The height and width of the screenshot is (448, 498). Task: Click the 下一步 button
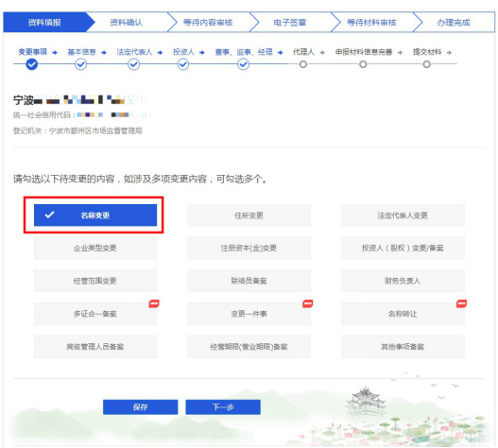point(223,407)
